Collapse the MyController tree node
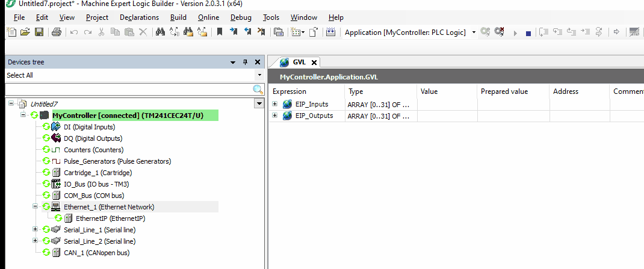 tap(23, 116)
